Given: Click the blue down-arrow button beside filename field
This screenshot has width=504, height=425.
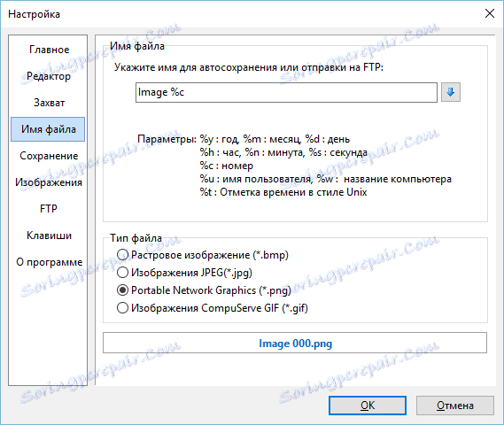Looking at the screenshot, I should pos(450,92).
